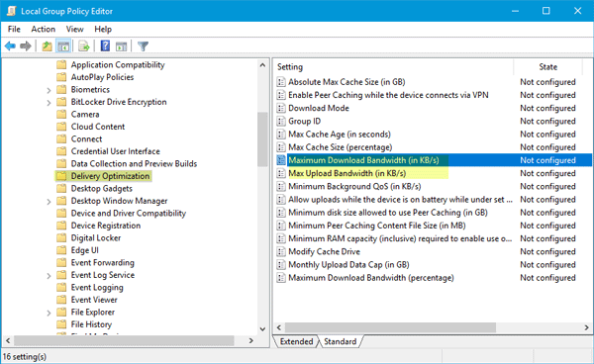
Task: Select Max Cache Size (percentage) setting
Action: [341, 147]
